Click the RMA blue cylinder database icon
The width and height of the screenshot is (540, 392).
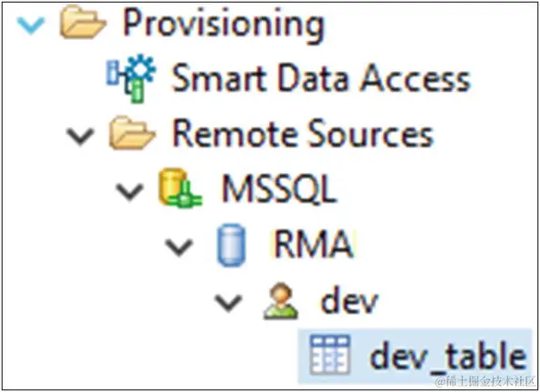pyautogui.click(x=232, y=245)
